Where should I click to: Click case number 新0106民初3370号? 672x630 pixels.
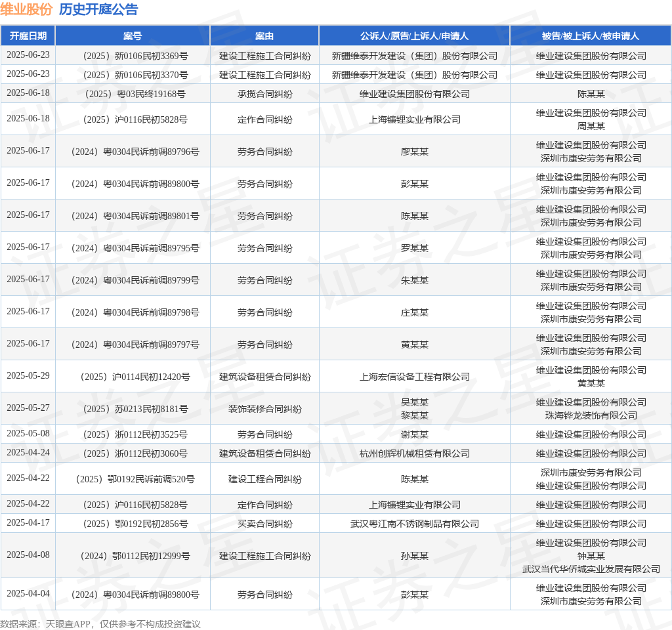[135, 75]
